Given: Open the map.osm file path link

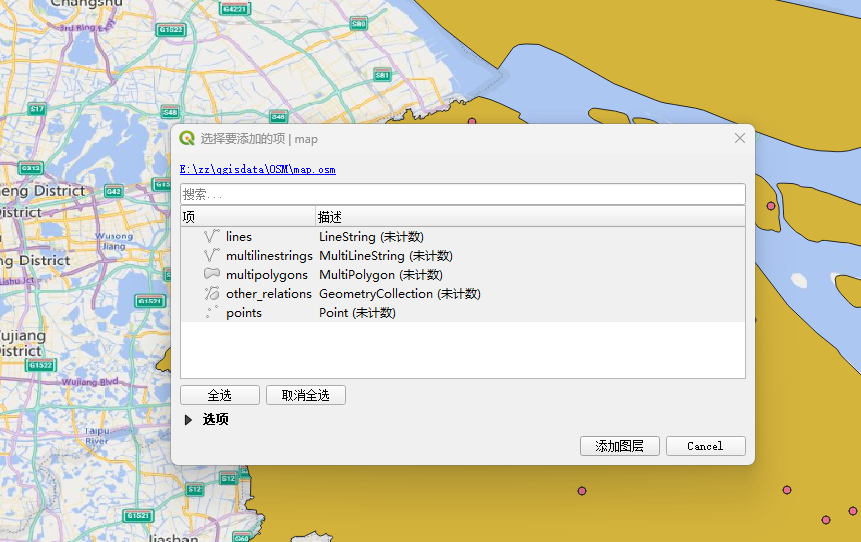Looking at the screenshot, I should (x=257, y=170).
